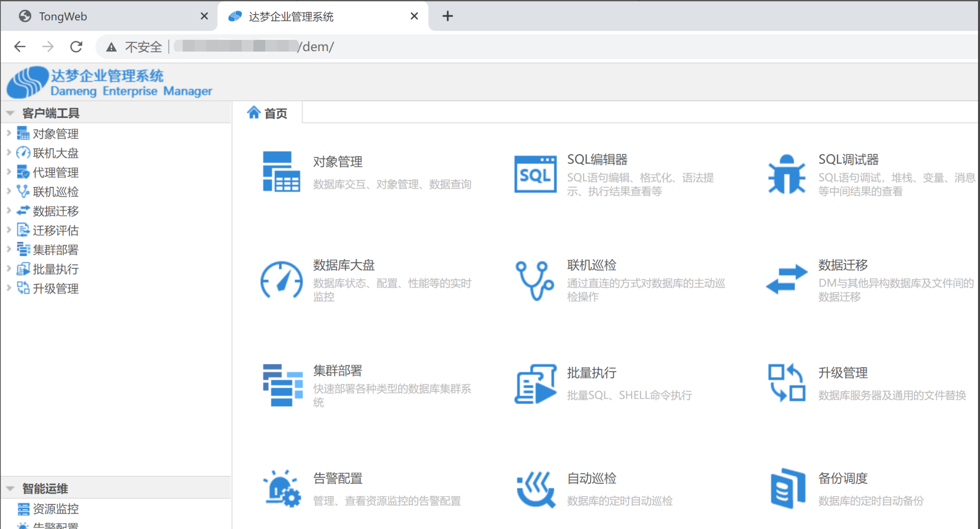The image size is (980, 529).
Task: Select 联机大盘 tree item label
Action: (56, 153)
